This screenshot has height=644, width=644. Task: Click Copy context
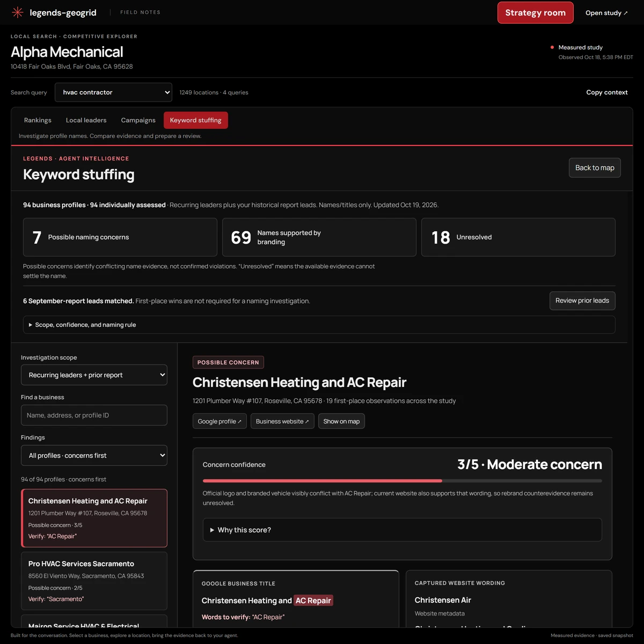pos(606,92)
